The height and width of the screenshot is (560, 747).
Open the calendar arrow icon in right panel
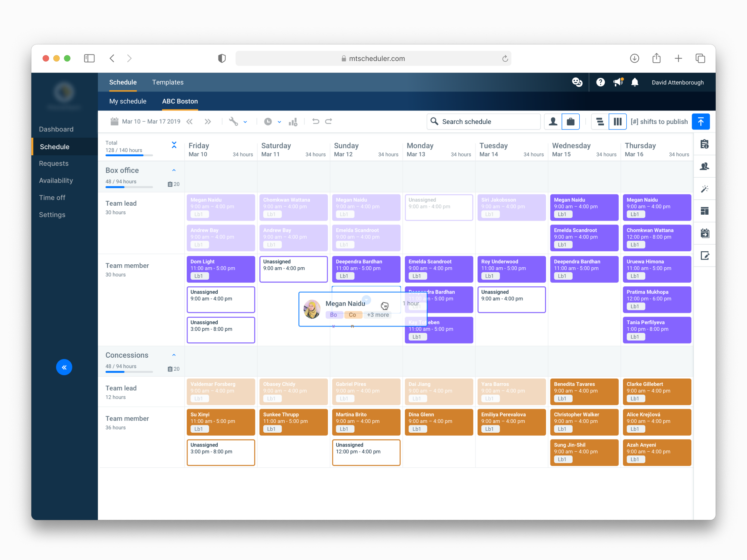click(x=705, y=233)
